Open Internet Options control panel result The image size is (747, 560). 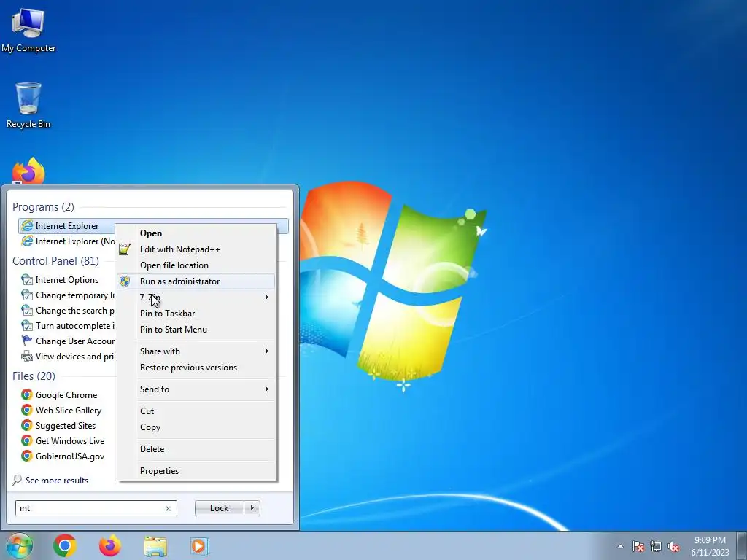[60, 279]
